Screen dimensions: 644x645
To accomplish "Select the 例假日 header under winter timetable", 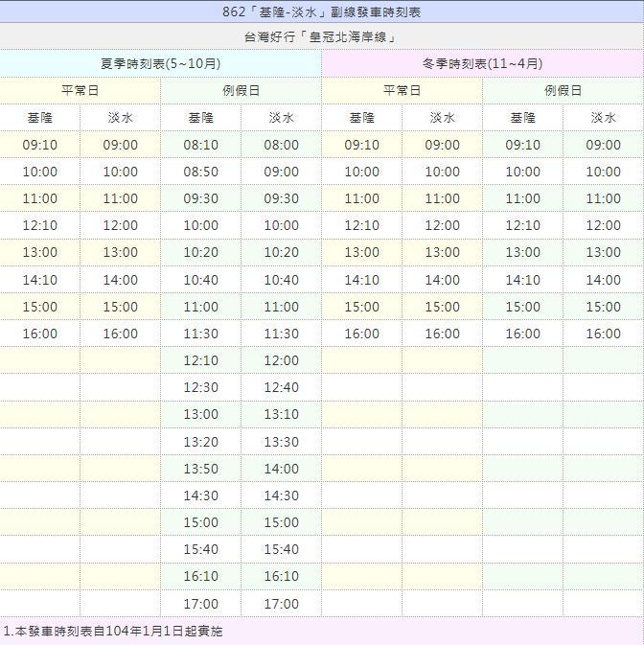I will click(563, 91).
